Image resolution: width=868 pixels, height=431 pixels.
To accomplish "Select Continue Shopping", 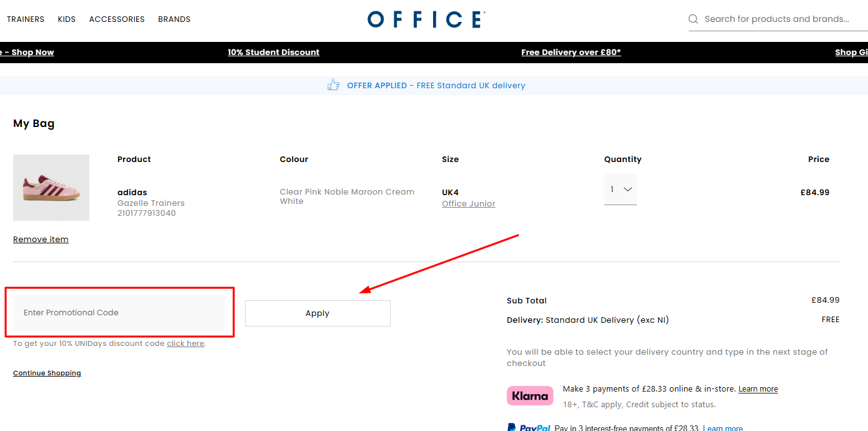I will pos(46,373).
